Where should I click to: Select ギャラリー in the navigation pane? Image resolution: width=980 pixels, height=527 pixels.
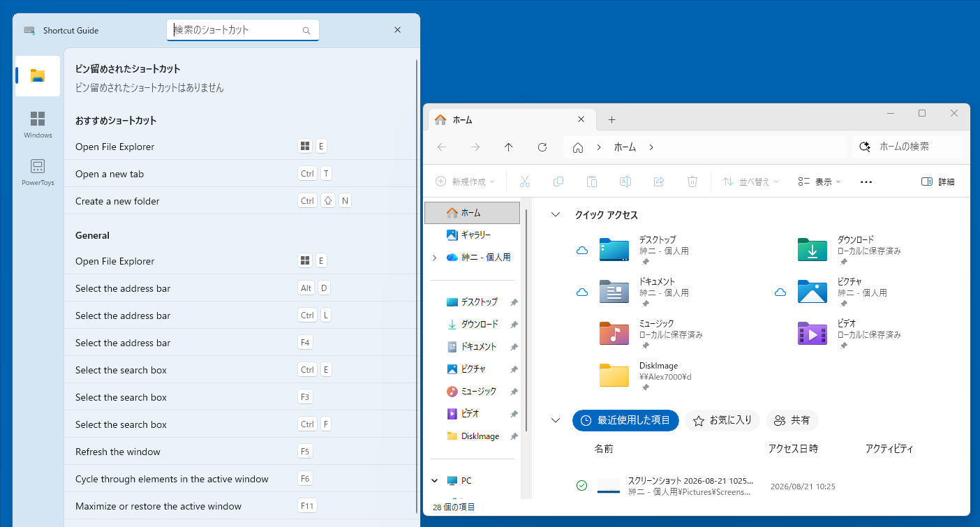[473, 235]
